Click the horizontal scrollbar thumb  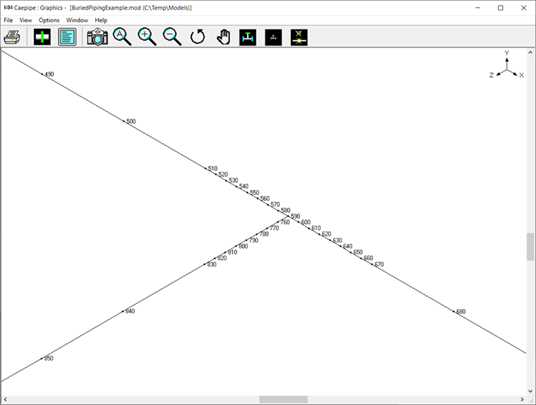283,399
